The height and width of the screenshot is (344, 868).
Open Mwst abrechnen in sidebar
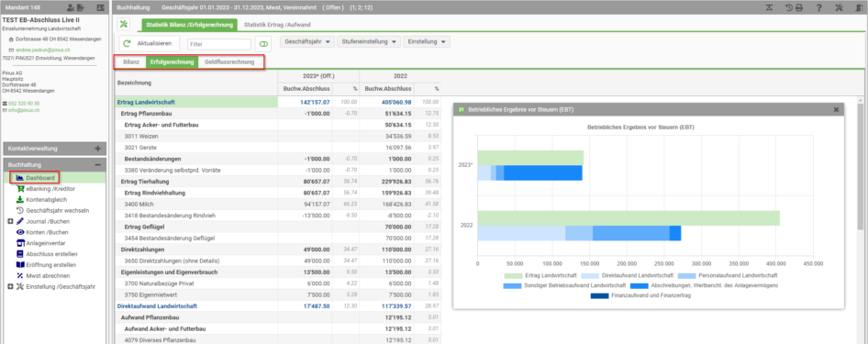pos(48,275)
